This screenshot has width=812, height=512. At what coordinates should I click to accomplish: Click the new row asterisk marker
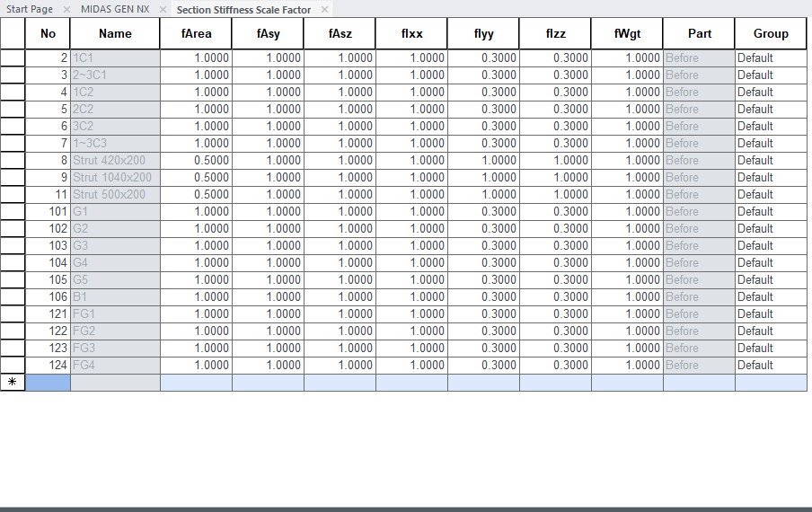click(13, 383)
